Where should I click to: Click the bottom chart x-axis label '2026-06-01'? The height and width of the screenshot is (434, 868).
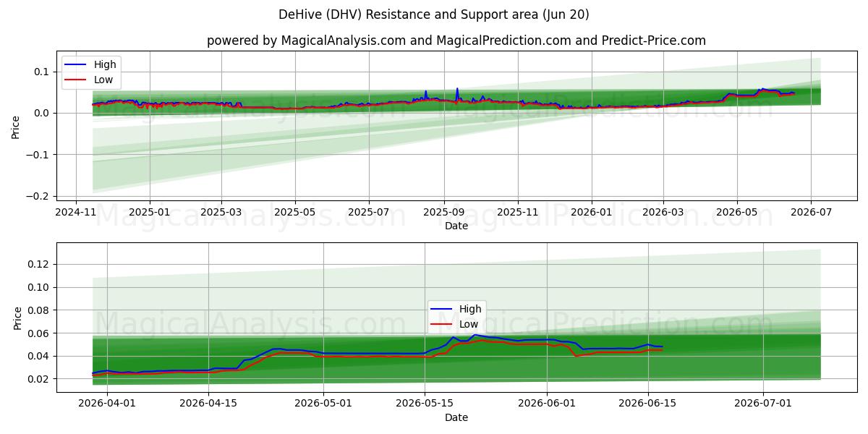tap(547, 405)
